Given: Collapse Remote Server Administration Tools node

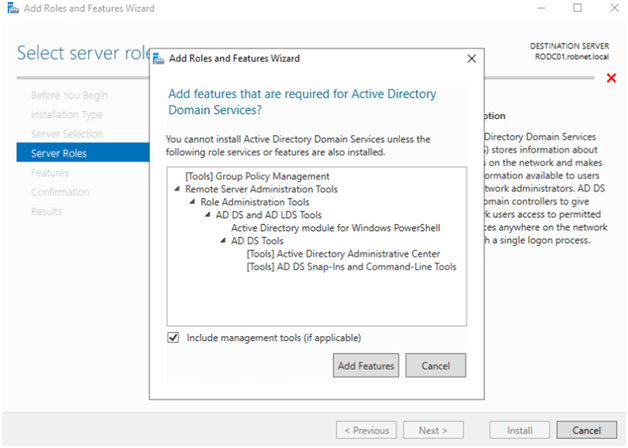Looking at the screenshot, I should pos(177,189).
